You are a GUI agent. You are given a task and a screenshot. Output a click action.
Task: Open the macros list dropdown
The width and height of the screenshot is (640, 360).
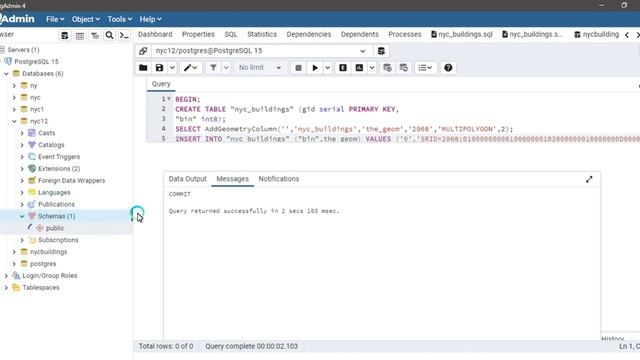[x=425, y=68]
